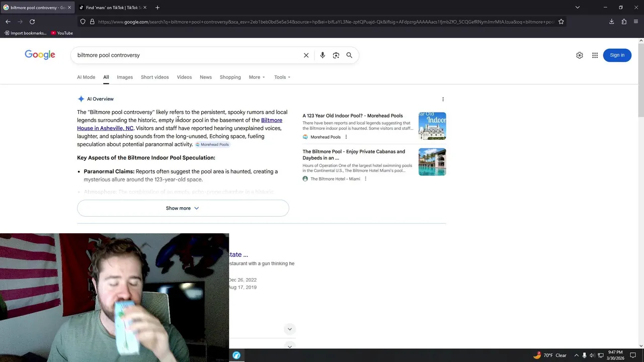Viewport: 644px width, 362px height.
Task: Open Biltmore House in Asheville, NC link
Action: [x=180, y=124]
